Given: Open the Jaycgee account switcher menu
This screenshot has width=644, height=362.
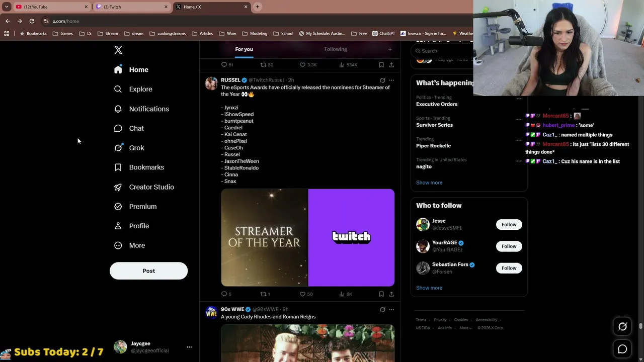Looking at the screenshot, I should [x=189, y=347].
